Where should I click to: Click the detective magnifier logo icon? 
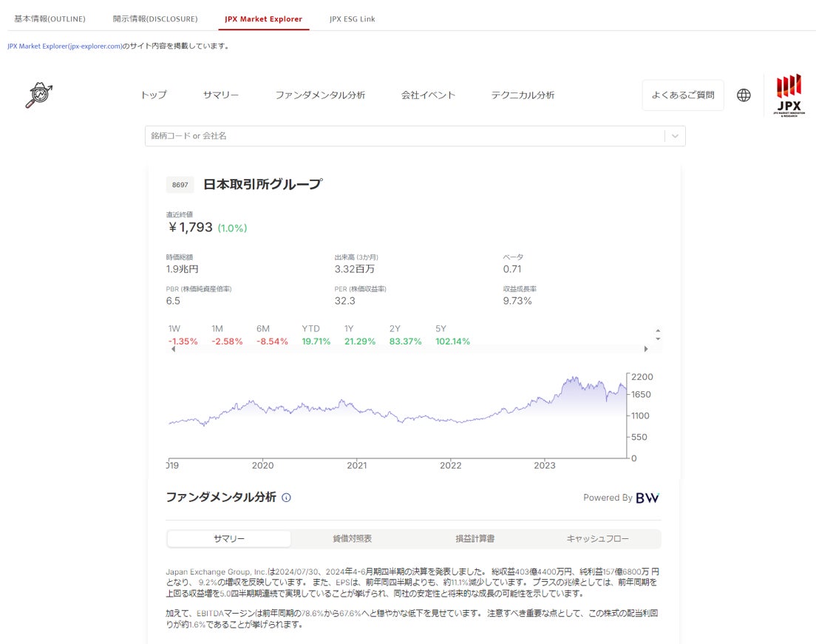coord(39,95)
